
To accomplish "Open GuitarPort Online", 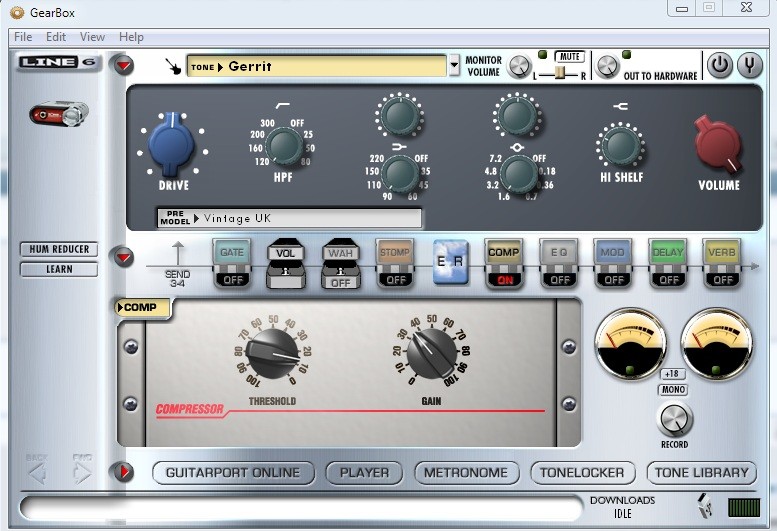I will point(233,473).
